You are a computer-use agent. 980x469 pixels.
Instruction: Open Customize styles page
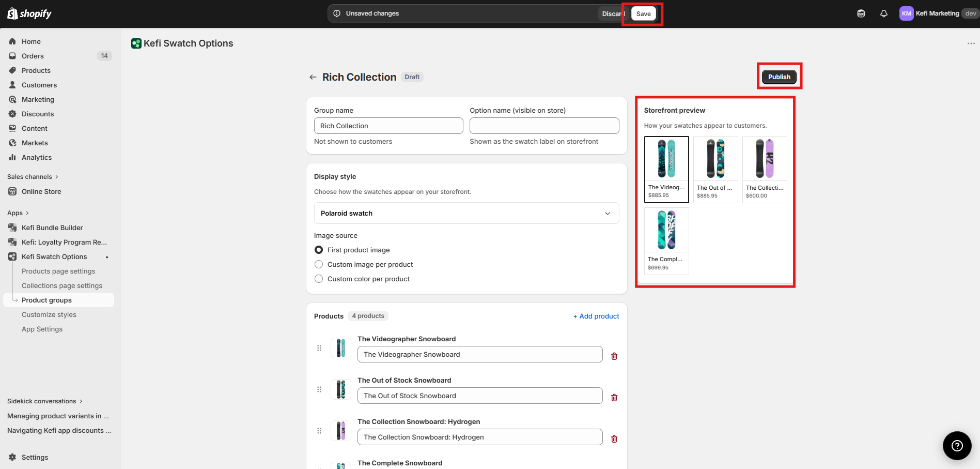(49, 314)
